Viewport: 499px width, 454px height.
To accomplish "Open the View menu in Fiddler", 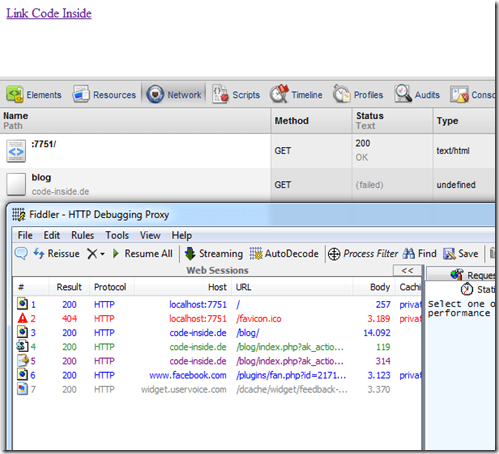I will (150, 235).
